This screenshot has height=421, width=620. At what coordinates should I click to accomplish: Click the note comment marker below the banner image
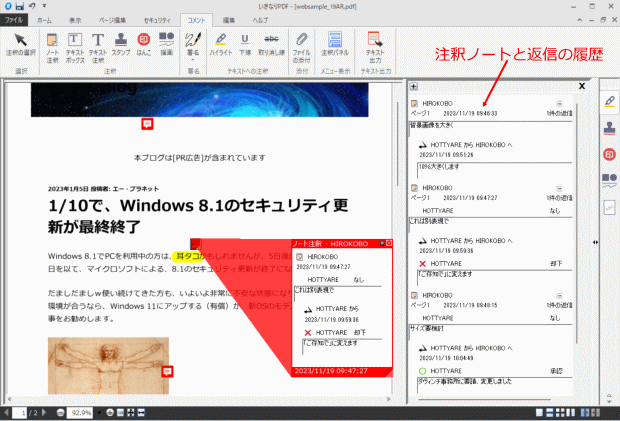pos(147,124)
